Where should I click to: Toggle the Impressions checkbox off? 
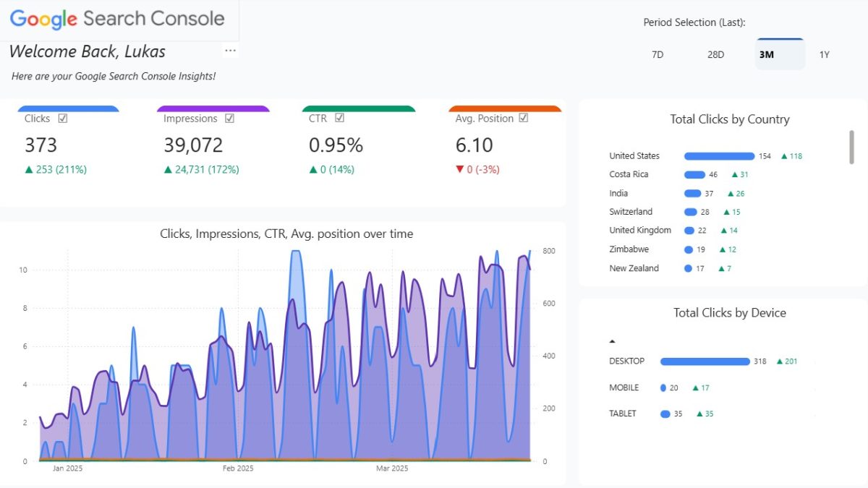(x=229, y=118)
